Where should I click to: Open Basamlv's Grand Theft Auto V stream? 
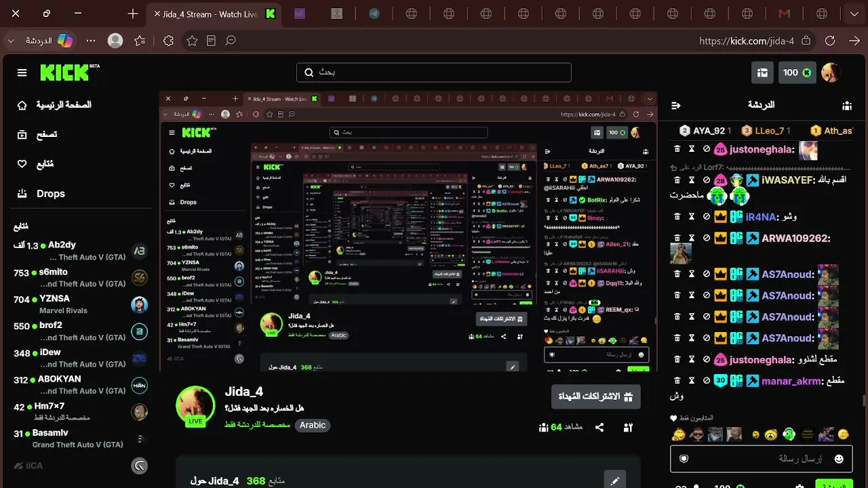[x=80, y=439]
